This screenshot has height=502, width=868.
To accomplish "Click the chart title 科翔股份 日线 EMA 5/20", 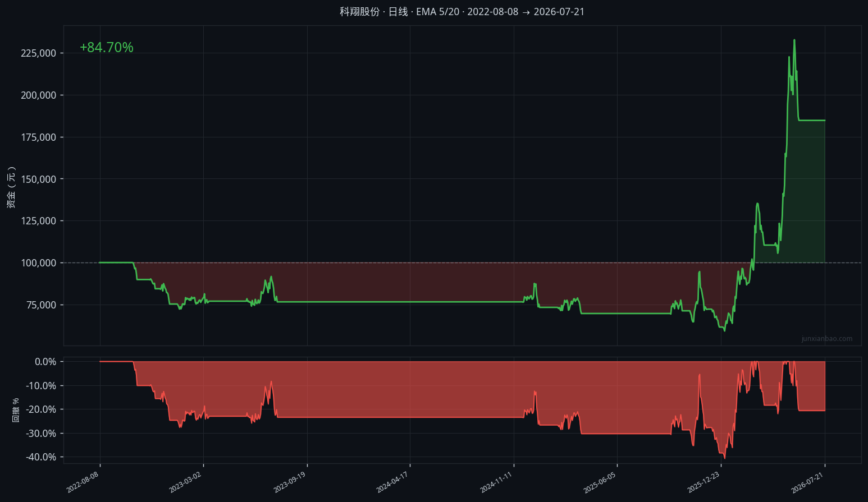I will coord(462,12).
